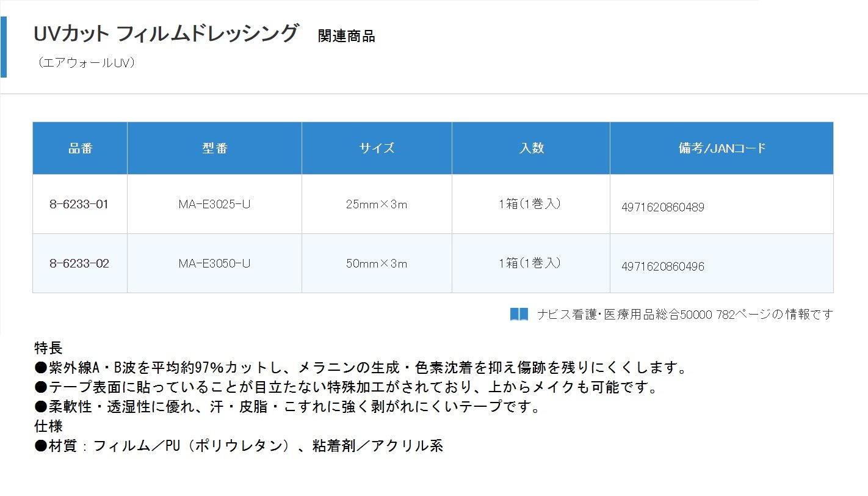Viewport: 868px width, 496px height.
Task: Click the 特長 section heading
Action: pos(48,348)
